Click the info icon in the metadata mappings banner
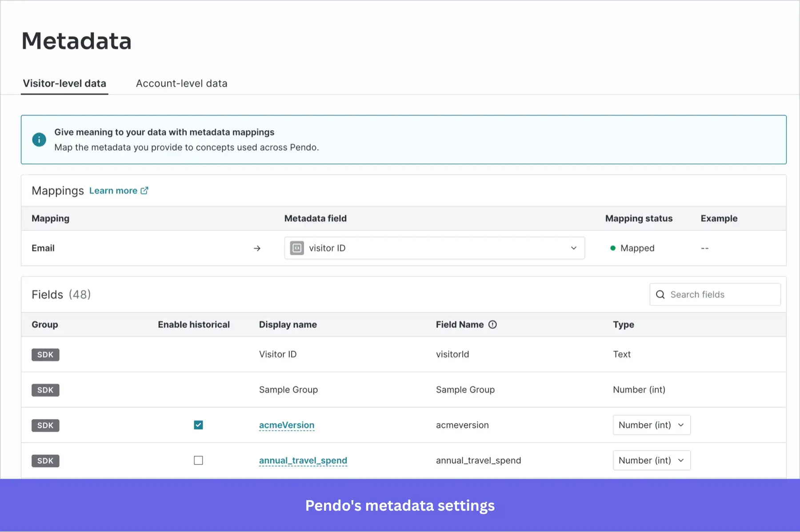 39,139
